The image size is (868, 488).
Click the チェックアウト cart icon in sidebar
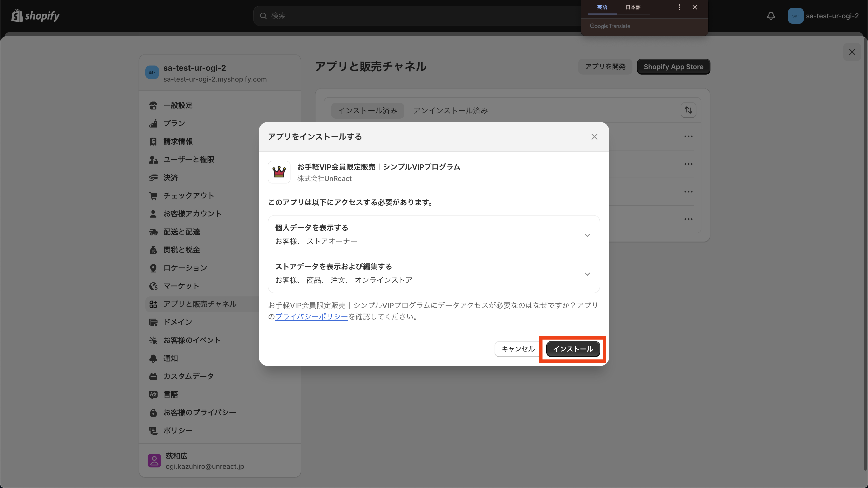(x=153, y=195)
